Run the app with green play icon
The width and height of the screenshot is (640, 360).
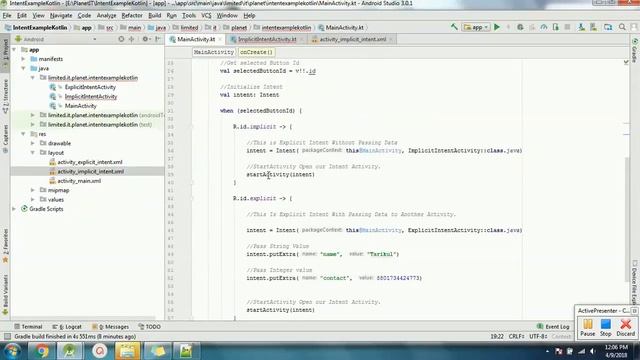(x=497, y=27)
